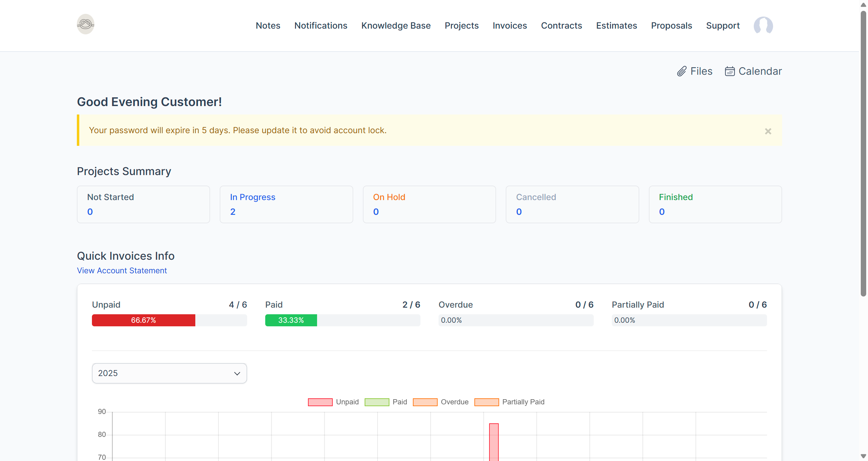Click the On Hold projects card
This screenshot has height=461, width=868.
[x=429, y=204]
